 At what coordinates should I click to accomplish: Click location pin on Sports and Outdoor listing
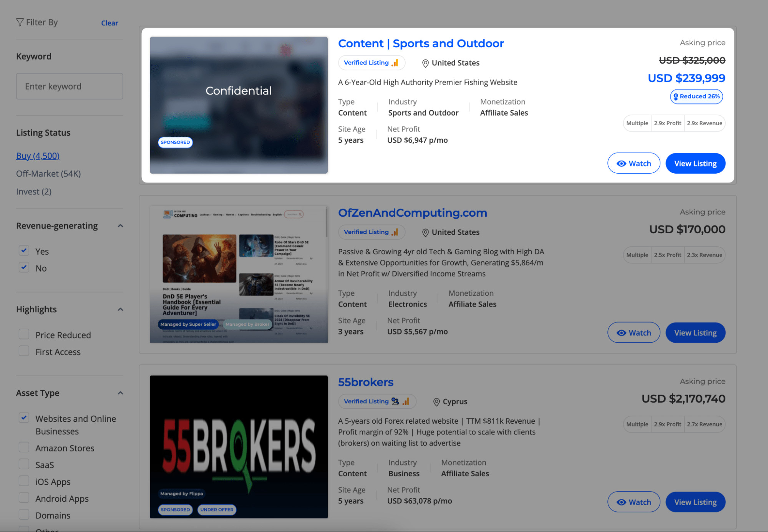click(425, 63)
